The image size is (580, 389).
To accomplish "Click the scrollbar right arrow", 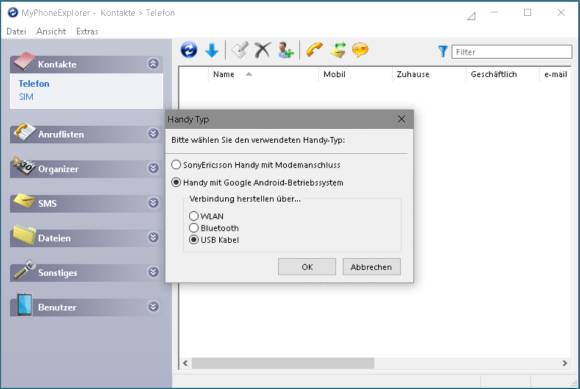I will (x=564, y=363).
